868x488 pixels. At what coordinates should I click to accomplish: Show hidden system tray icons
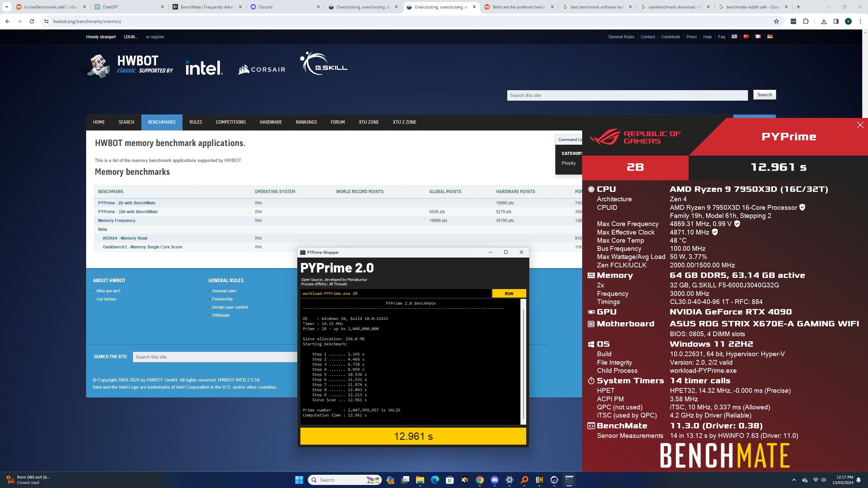click(794, 480)
